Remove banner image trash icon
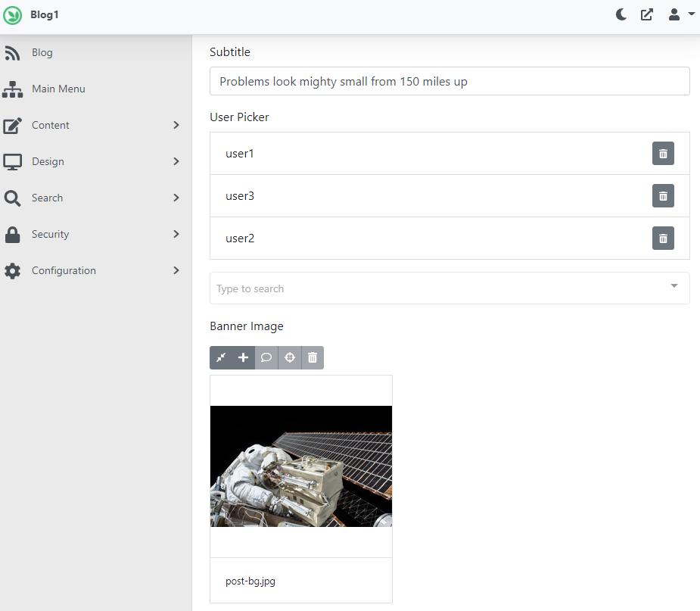Screen dimensions: 700x611 click(x=313, y=358)
